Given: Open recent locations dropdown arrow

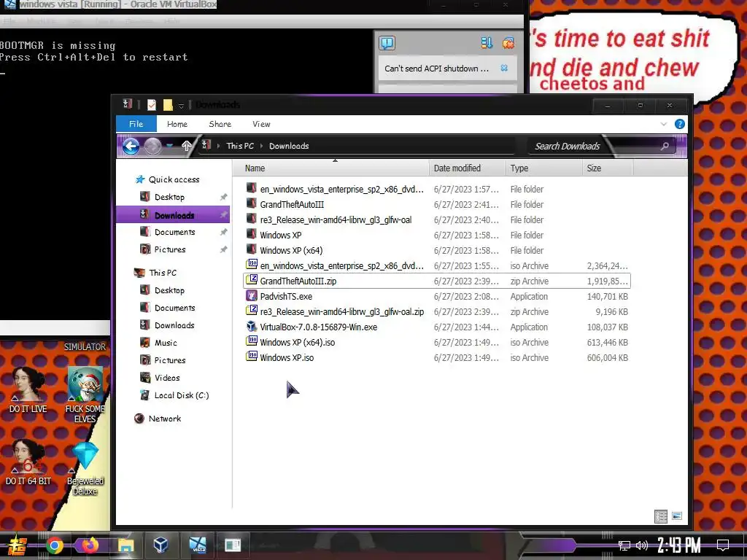Looking at the screenshot, I should pyautogui.click(x=169, y=146).
